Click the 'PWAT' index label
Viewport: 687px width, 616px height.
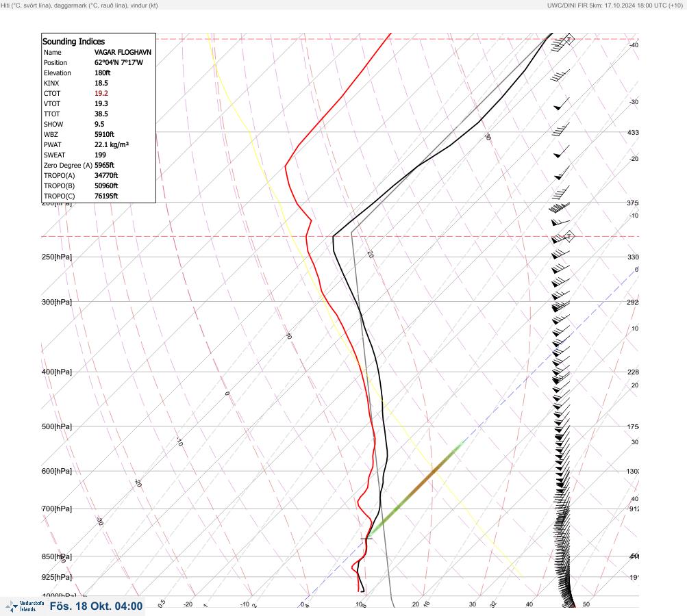(53, 144)
